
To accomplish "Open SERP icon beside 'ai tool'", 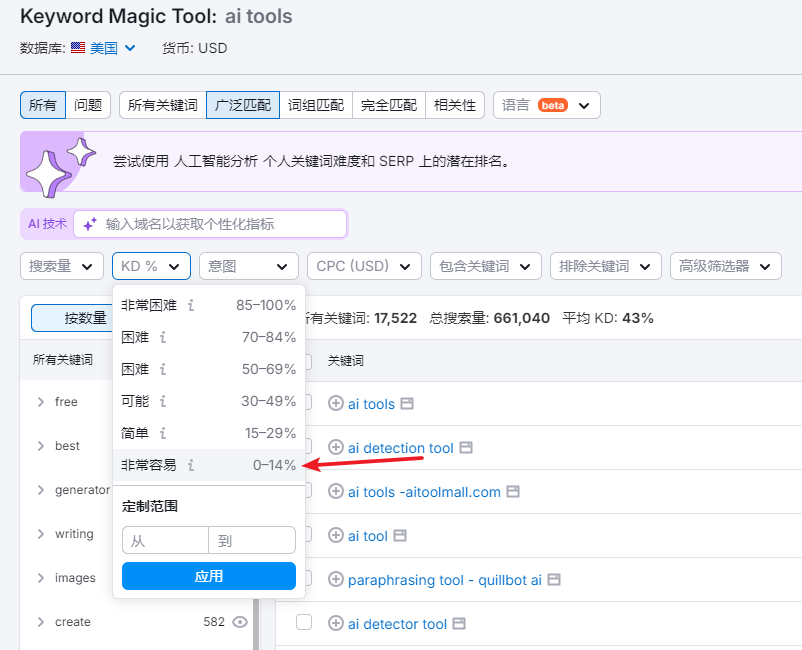I will 400,535.
